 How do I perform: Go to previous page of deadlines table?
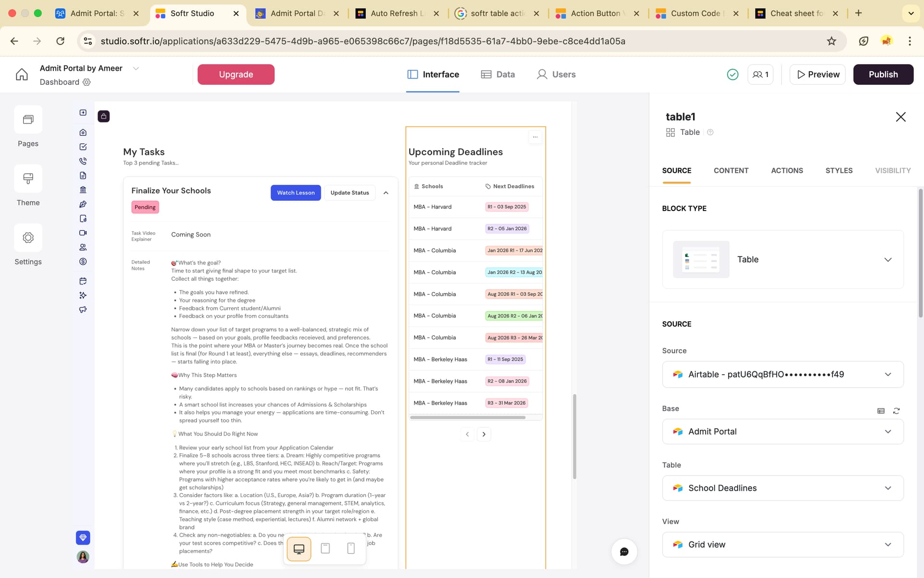pyautogui.click(x=467, y=434)
